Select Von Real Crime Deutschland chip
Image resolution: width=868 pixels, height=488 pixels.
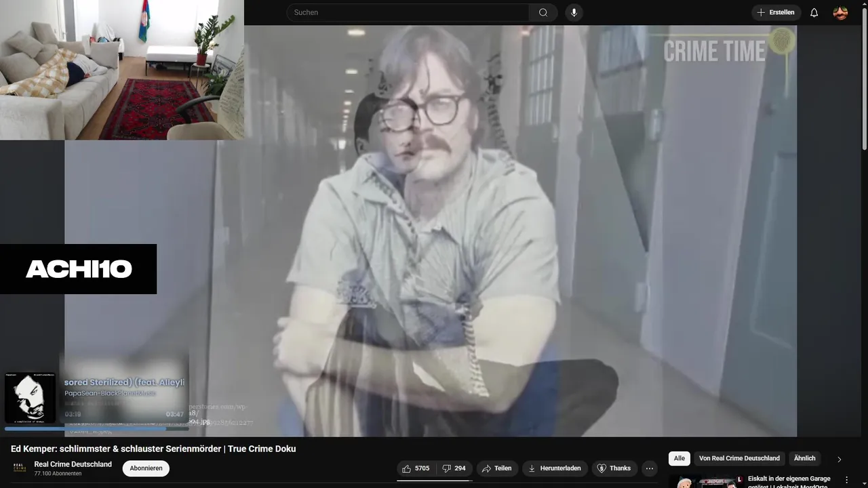click(739, 458)
